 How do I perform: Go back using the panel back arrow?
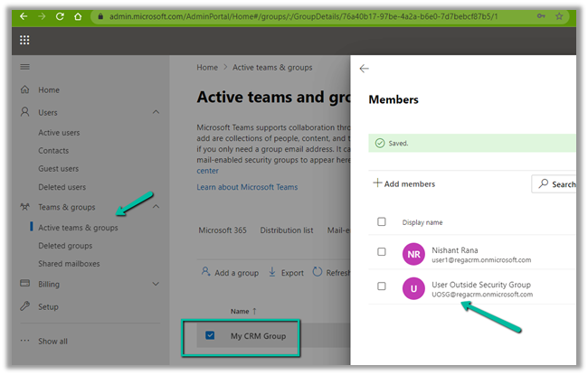tap(365, 69)
